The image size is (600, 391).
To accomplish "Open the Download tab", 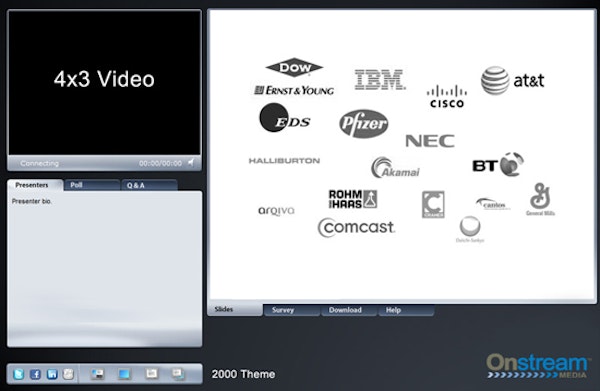I will pos(349,310).
